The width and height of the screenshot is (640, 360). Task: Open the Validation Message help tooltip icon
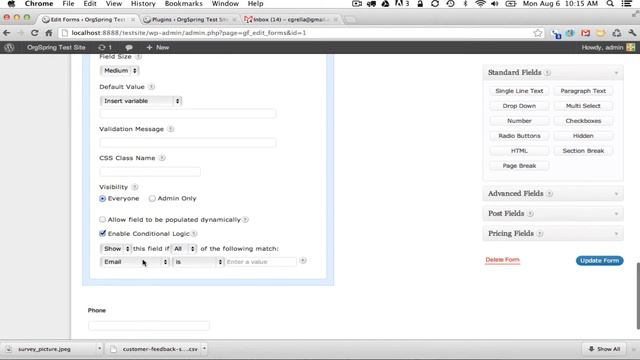[171, 129]
